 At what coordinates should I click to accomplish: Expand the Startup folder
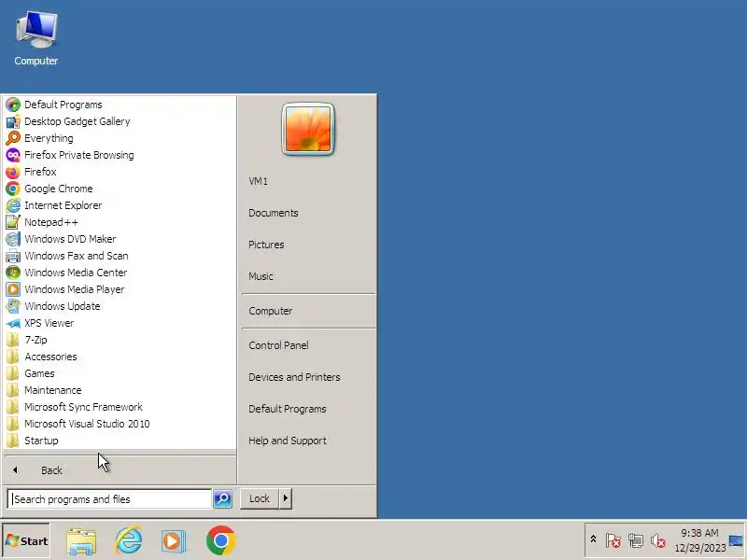[120, 441]
